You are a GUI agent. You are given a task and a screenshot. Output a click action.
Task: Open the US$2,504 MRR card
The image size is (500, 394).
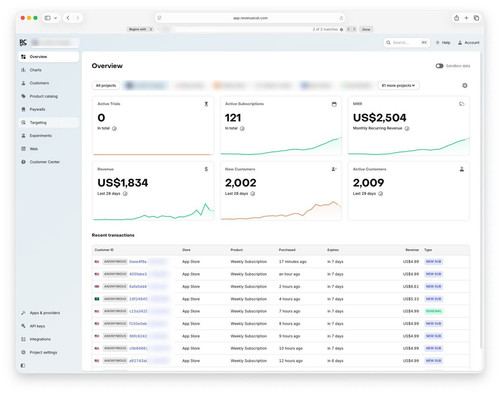tap(409, 126)
